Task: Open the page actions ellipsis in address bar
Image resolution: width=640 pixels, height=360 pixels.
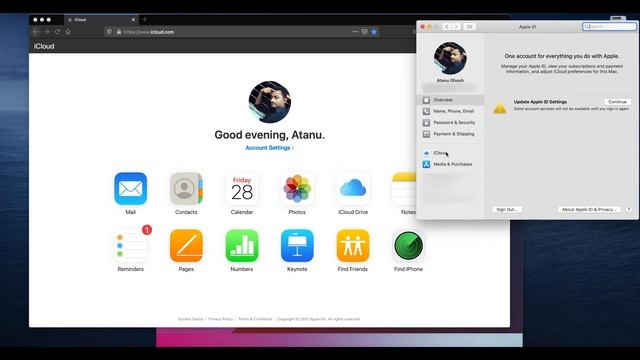Action: pyautogui.click(x=355, y=32)
